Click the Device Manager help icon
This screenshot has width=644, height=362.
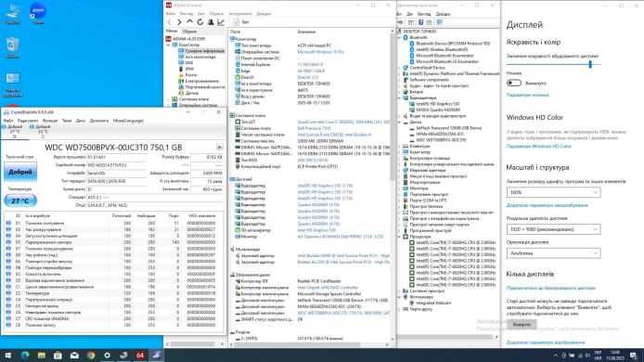[x=420, y=22]
